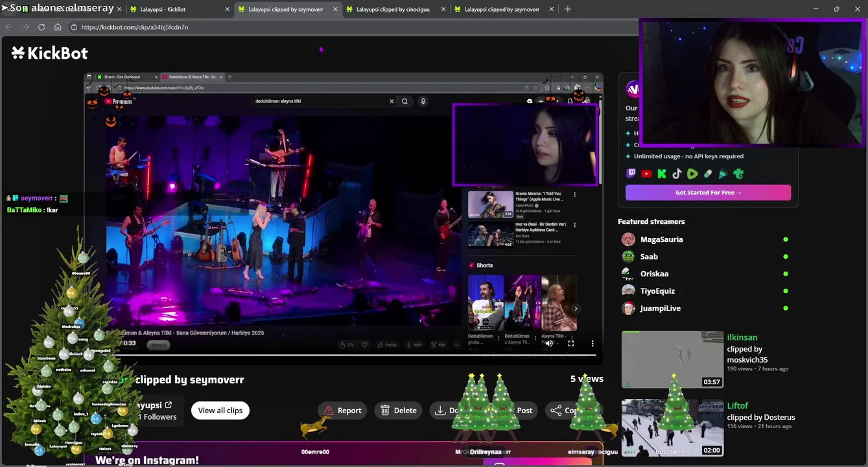Select the 0:33 clip time text

129,343
